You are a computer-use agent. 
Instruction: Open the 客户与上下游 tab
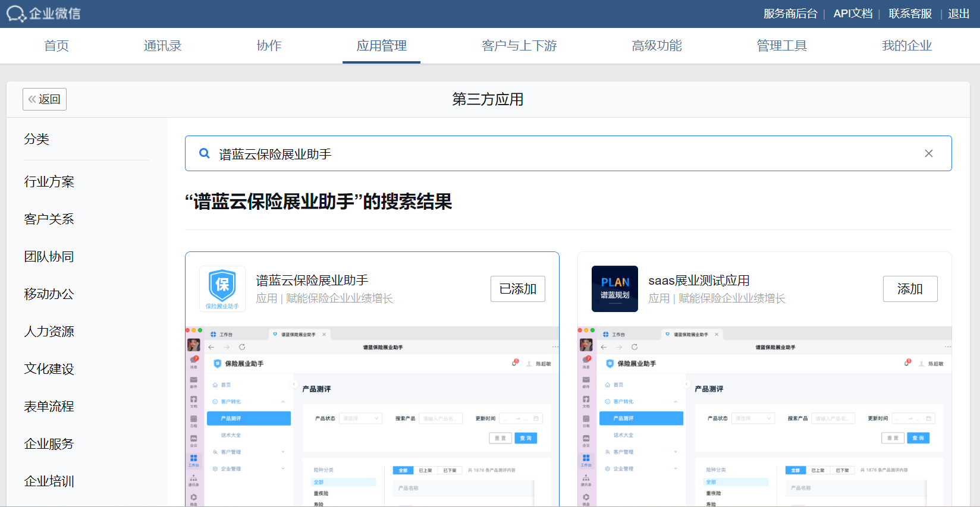click(x=519, y=46)
